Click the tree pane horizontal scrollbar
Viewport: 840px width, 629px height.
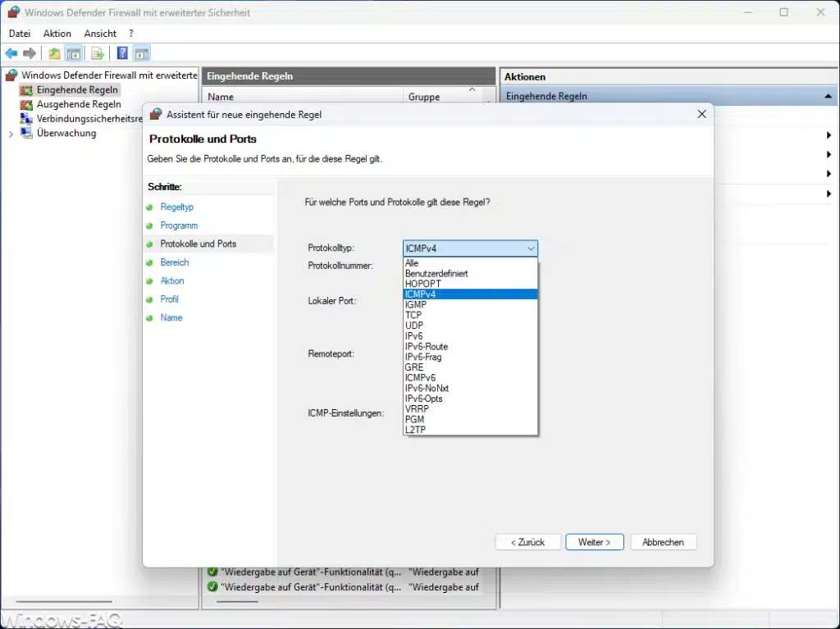coord(64,601)
